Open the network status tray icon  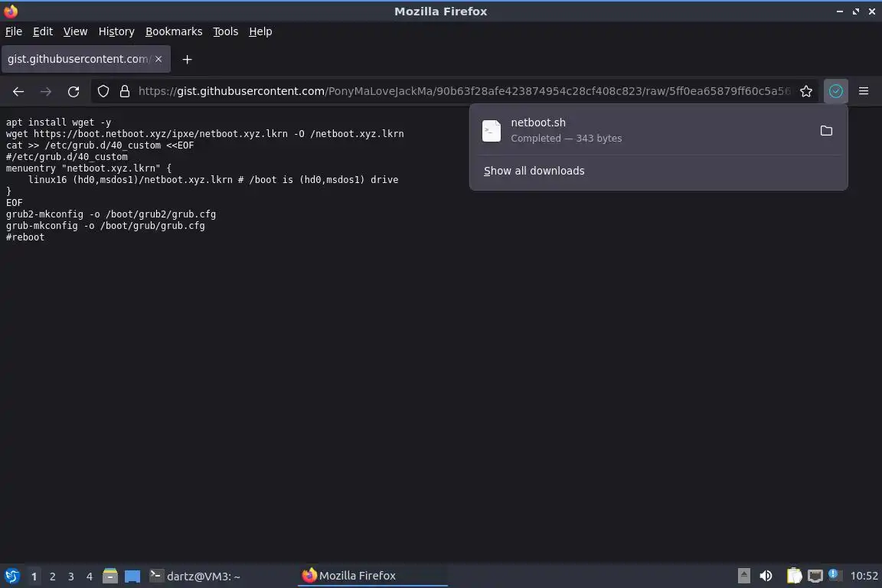coord(815,576)
